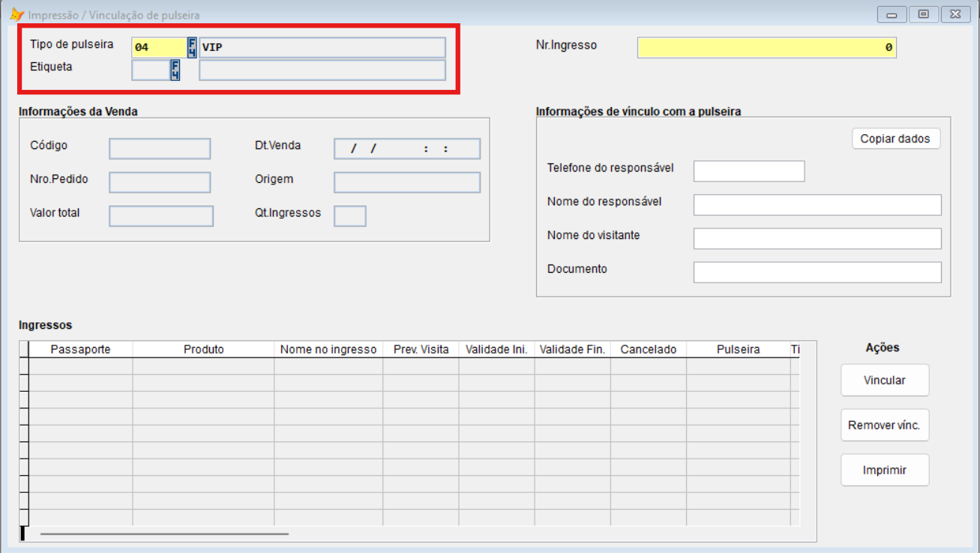Select the Pulseira column header

[x=738, y=349]
